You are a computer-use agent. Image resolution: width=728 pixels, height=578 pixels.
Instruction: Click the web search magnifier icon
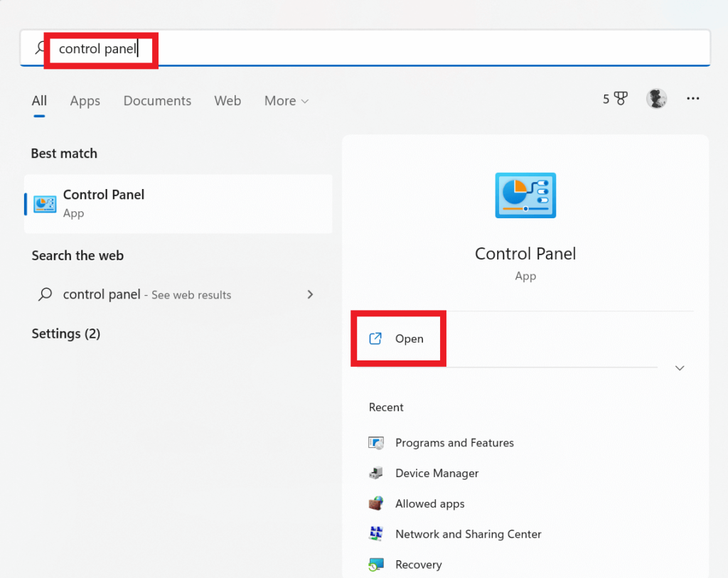(45, 294)
